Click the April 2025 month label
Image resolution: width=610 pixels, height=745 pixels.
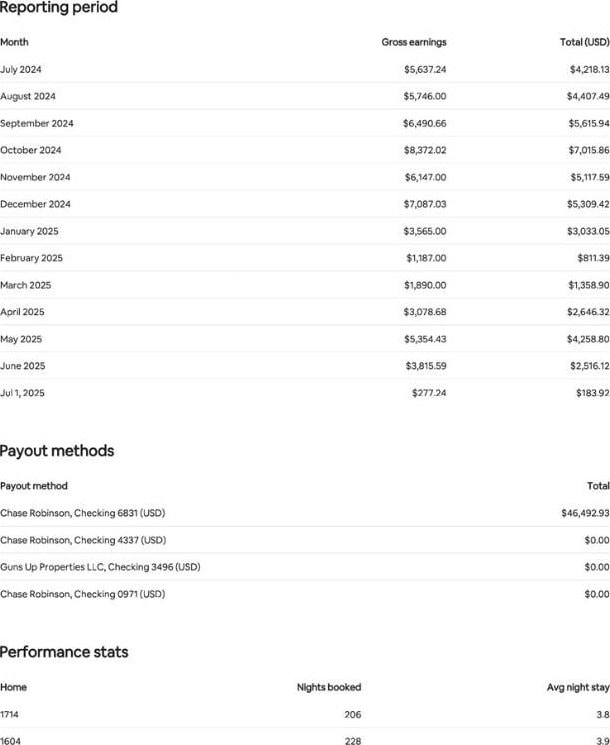point(22,312)
